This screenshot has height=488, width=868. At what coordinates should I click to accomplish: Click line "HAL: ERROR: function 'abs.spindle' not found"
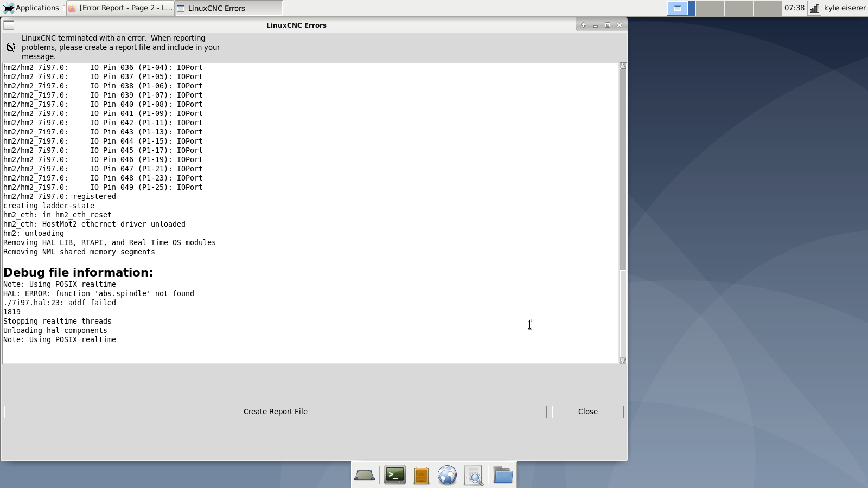[x=99, y=293]
